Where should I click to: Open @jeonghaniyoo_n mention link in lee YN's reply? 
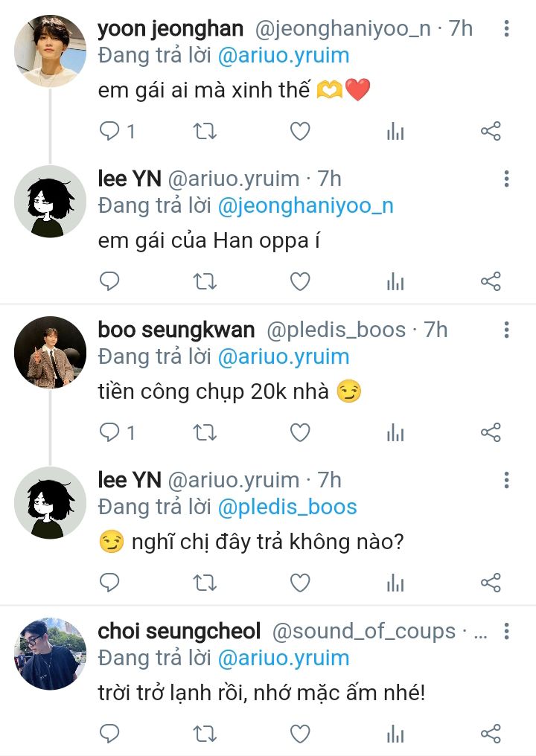[x=305, y=205]
